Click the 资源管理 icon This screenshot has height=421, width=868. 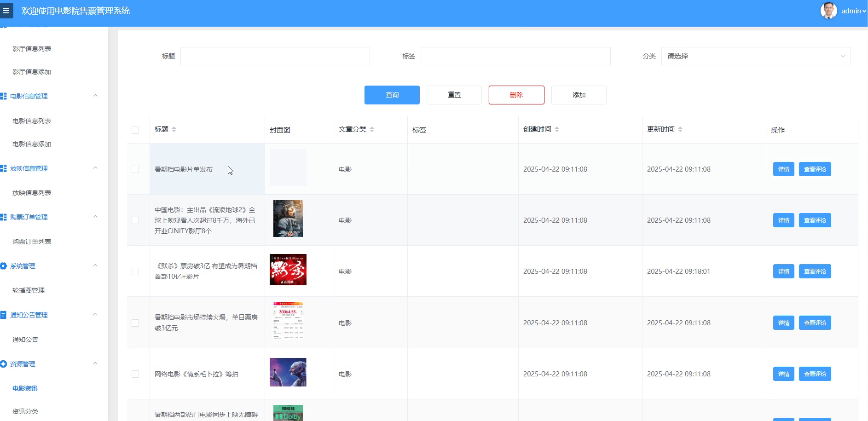tap(3, 364)
